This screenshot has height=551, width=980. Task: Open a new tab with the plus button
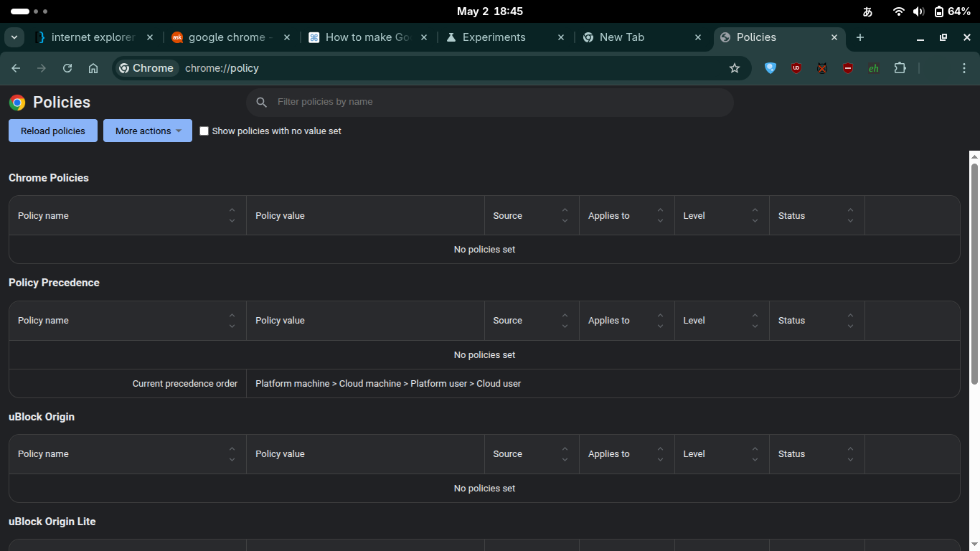860,37
